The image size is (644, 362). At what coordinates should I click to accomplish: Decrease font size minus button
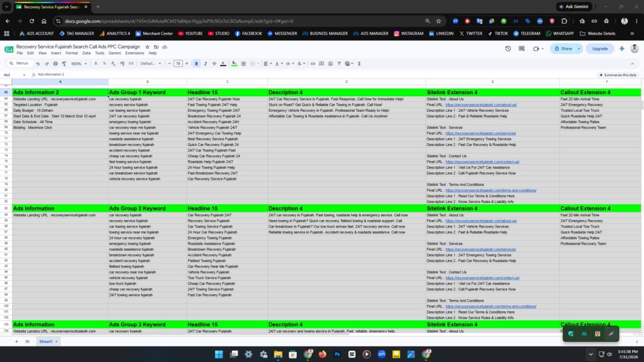(x=169, y=63)
